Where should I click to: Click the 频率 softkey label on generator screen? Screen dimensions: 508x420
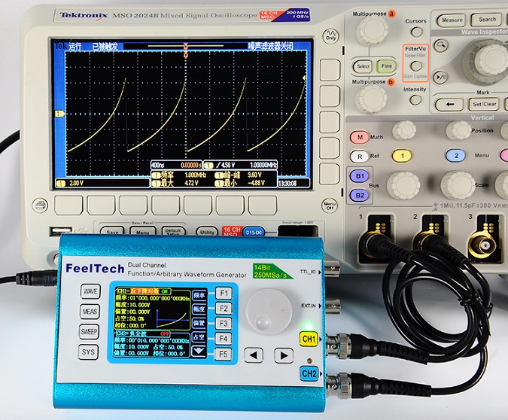[199, 295]
